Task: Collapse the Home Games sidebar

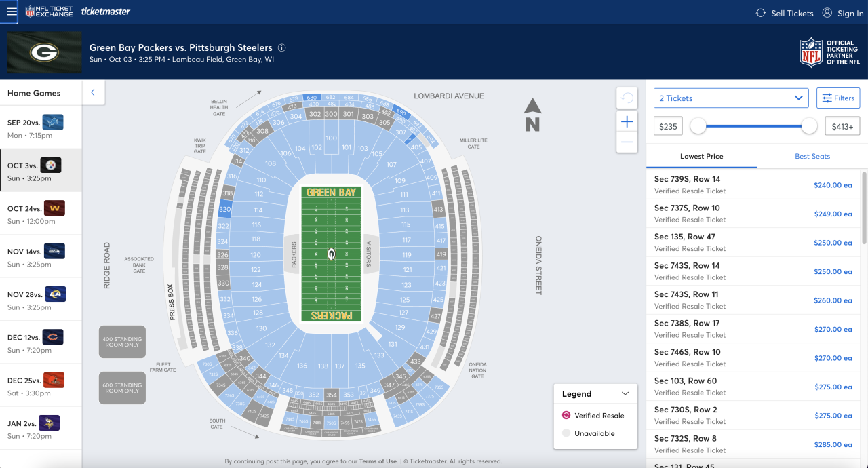Action: click(93, 92)
